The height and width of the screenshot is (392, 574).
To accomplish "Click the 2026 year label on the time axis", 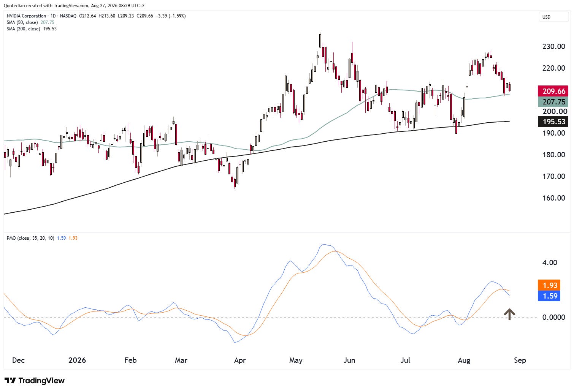I will click(x=77, y=360).
